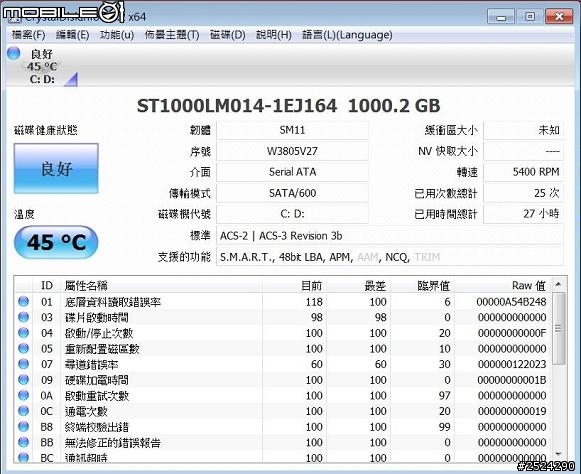This screenshot has width=581, height=474.
Task: Click the NV cache size field showing ----
Action: click(524, 151)
